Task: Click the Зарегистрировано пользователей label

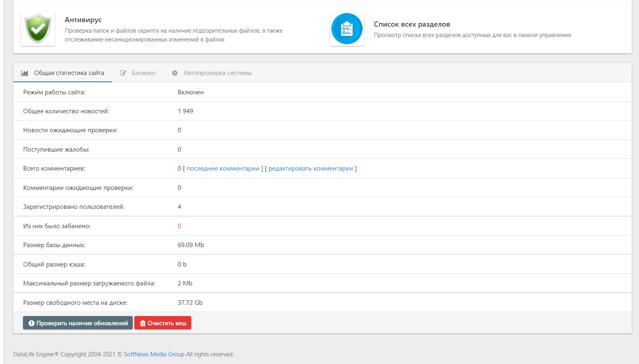Action: point(74,207)
